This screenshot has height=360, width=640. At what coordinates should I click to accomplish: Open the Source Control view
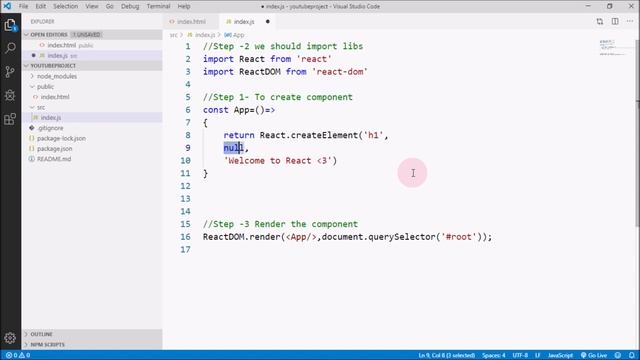click(10, 72)
